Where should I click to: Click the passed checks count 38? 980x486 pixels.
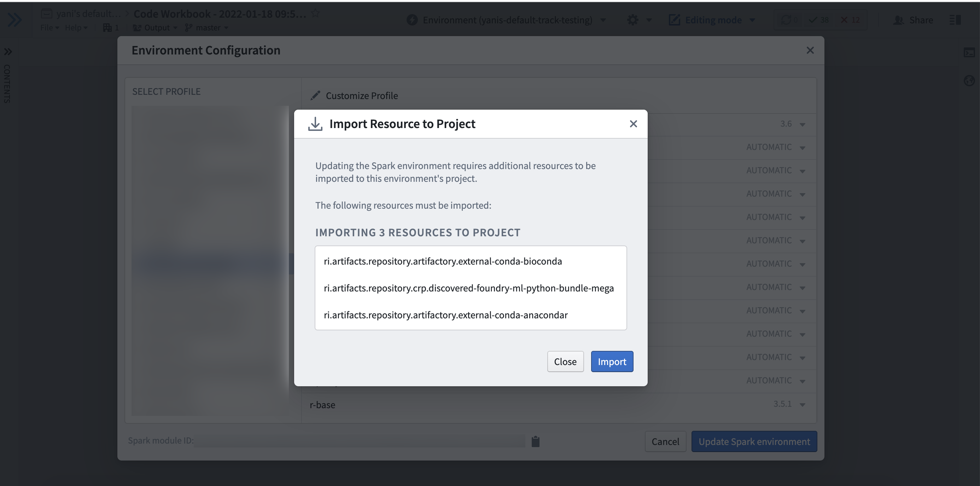(819, 20)
